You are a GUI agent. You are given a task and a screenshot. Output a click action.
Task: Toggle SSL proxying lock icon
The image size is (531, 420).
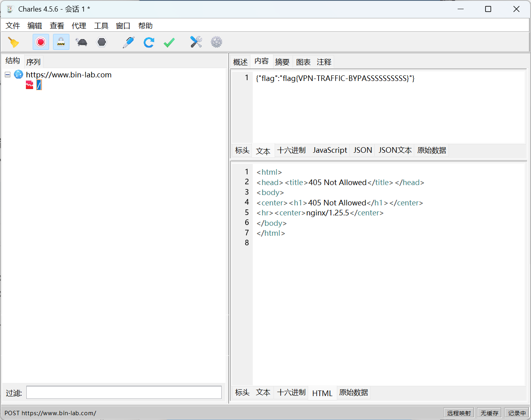61,42
